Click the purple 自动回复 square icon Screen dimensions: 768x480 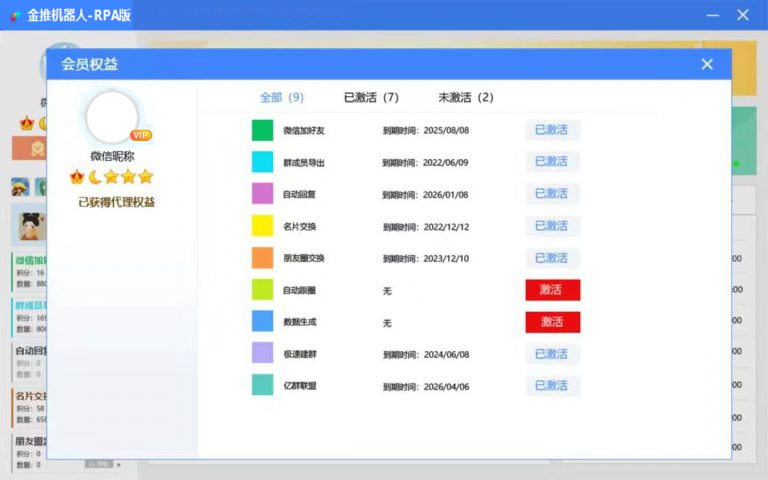pyautogui.click(x=263, y=194)
